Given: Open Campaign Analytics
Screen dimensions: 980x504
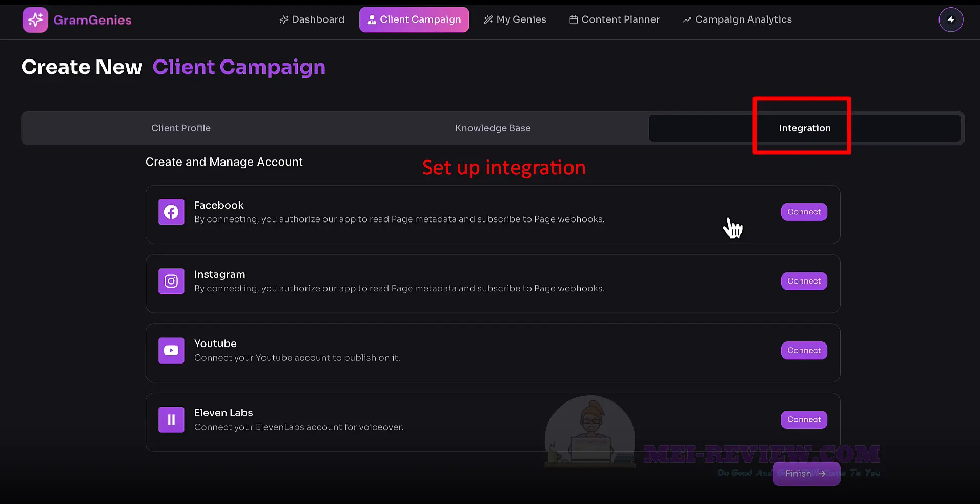Looking at the screenshot, I should pos(737,19).
